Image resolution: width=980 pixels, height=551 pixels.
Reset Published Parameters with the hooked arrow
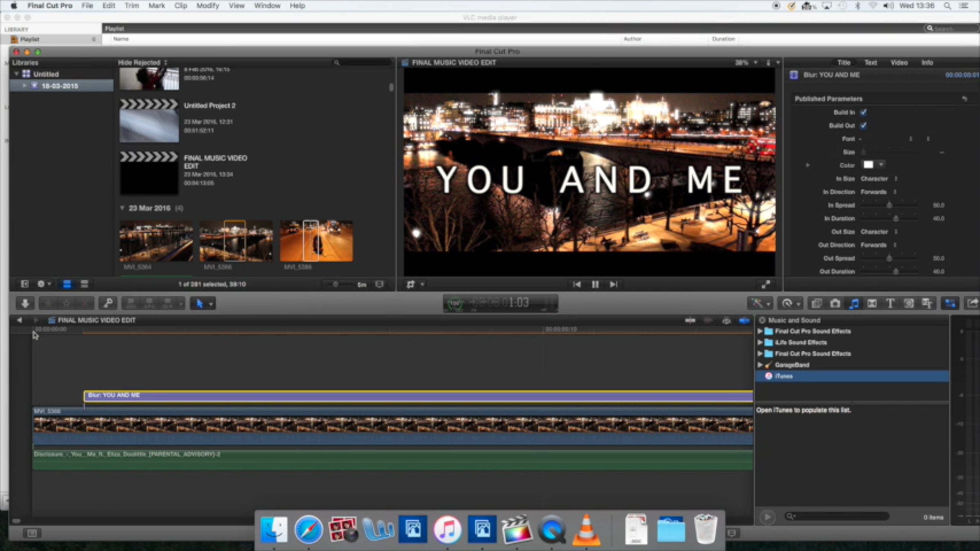(964, 99)
